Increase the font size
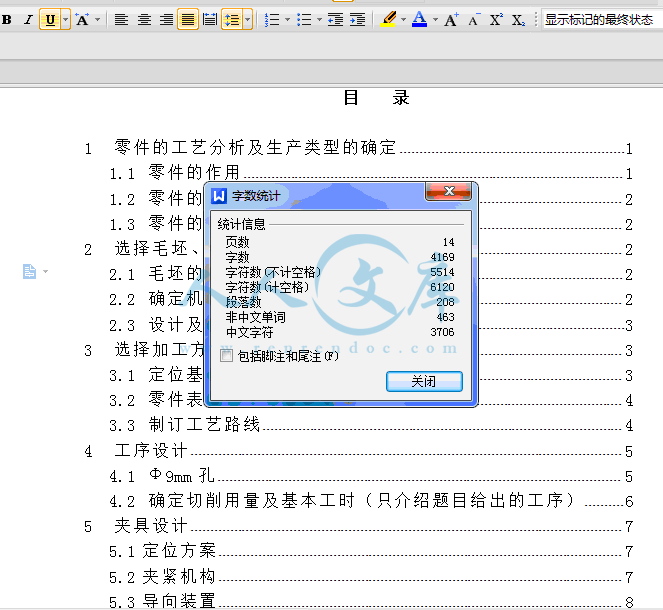 pyautogui.click(x=451, y=19)
